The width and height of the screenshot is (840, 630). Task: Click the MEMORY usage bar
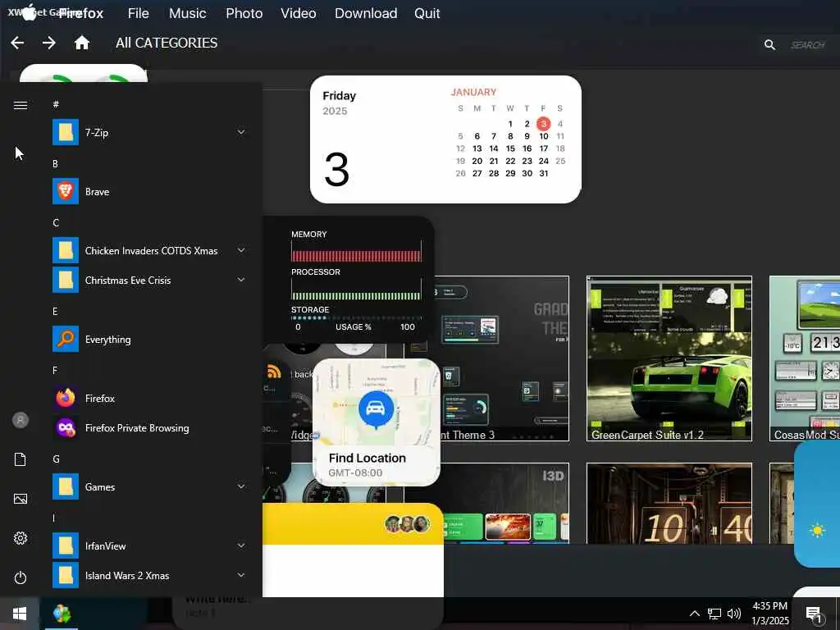[x=356, y=256]
